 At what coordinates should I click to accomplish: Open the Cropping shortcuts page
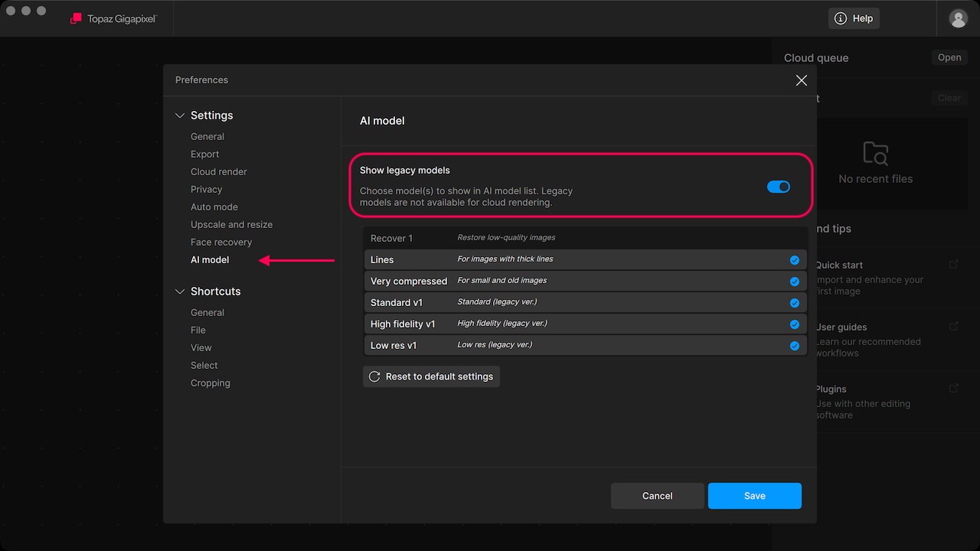pyautogui.click(x=210, y=383)
